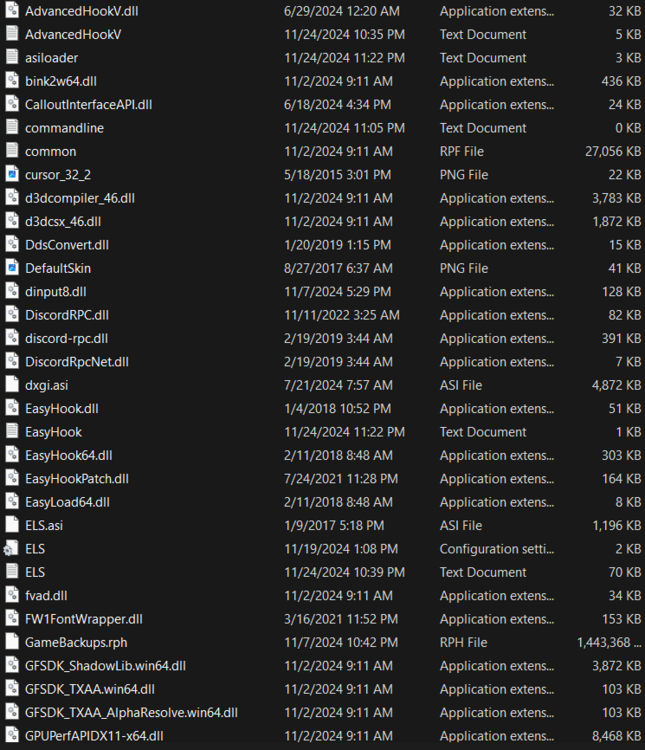
Task: Select the file named DdsConvert.dll
Action: 67,245
